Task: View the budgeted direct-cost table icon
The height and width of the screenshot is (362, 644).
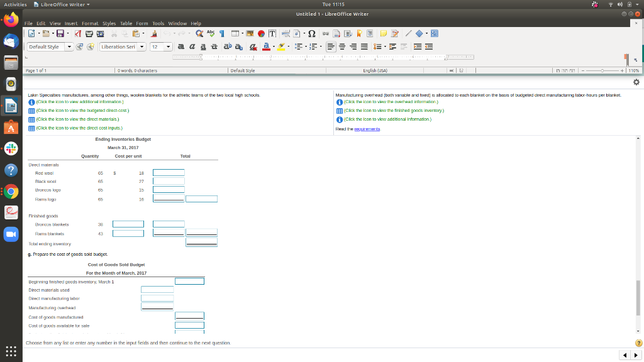Action: (31, 111)
